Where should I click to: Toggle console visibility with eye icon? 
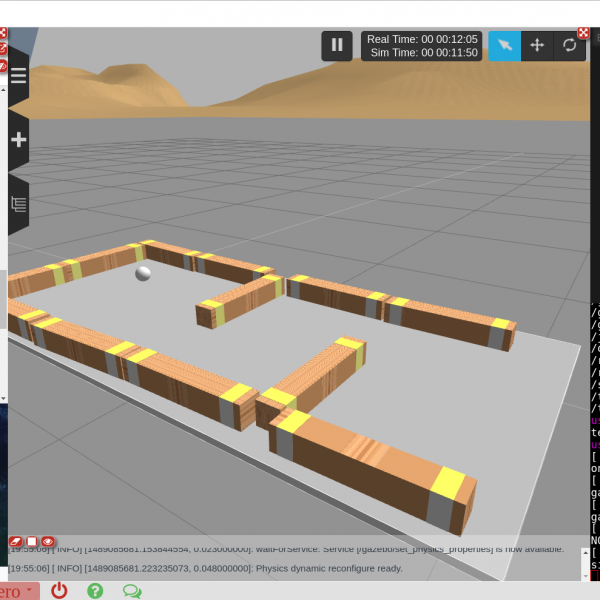(x=47, y=541)
